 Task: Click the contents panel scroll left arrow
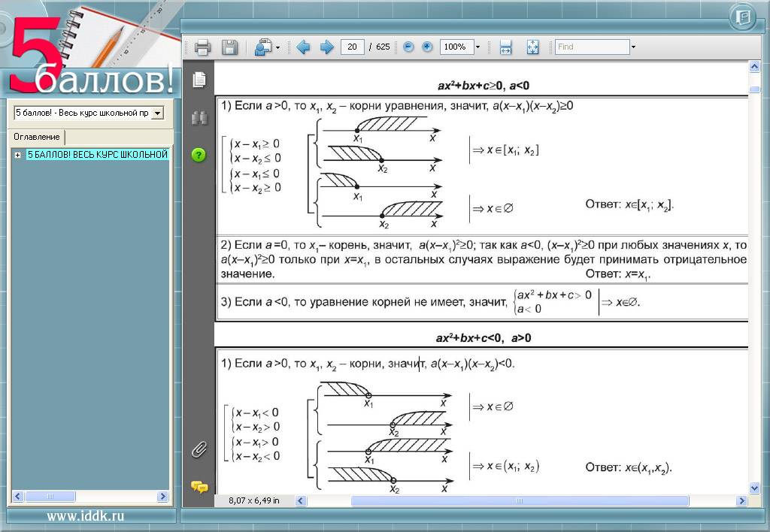(18, 497)
